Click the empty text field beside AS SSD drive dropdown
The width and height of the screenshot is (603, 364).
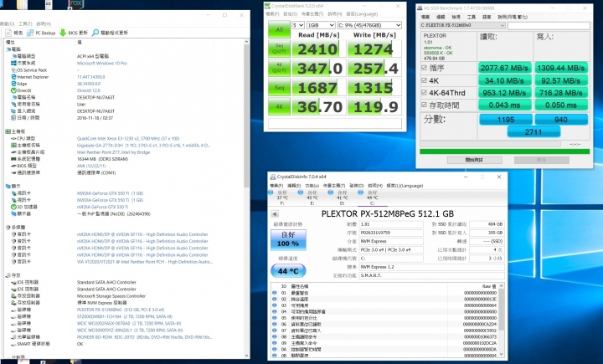(549, 26)
